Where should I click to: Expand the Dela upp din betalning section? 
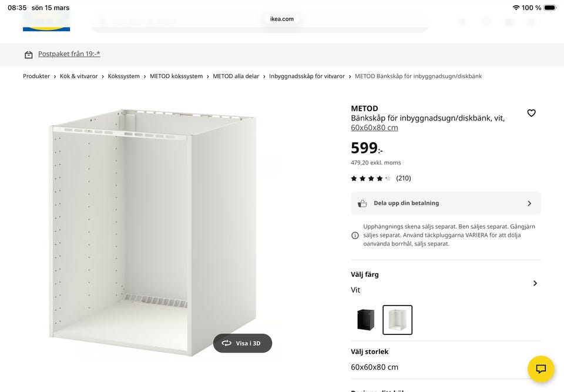pos(445,203)
